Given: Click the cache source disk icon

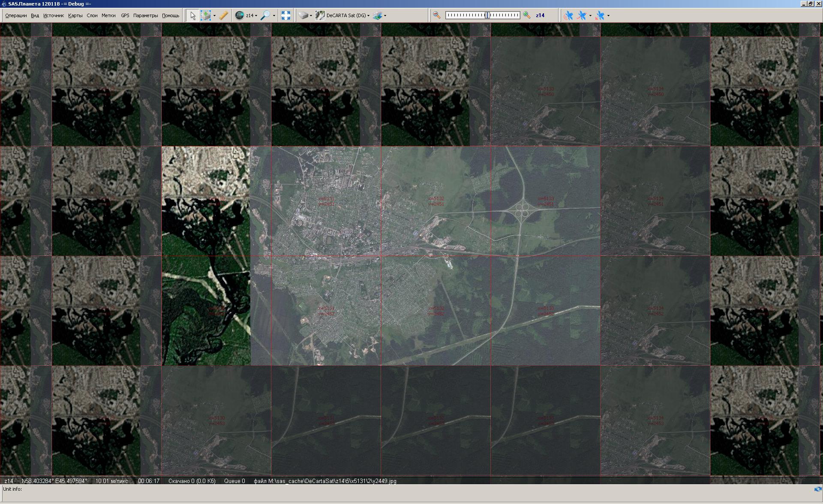Looking at the screenshot, I should coord(303,15).
